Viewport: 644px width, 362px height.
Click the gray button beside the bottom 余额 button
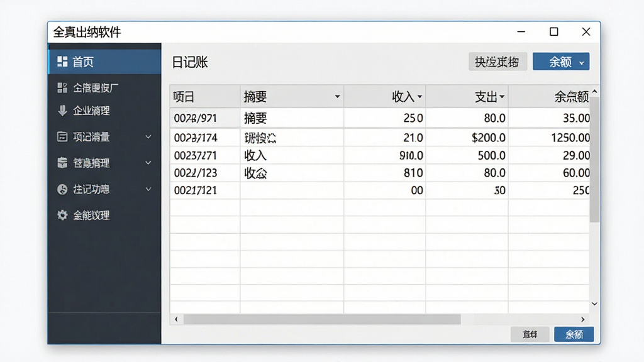530,334
